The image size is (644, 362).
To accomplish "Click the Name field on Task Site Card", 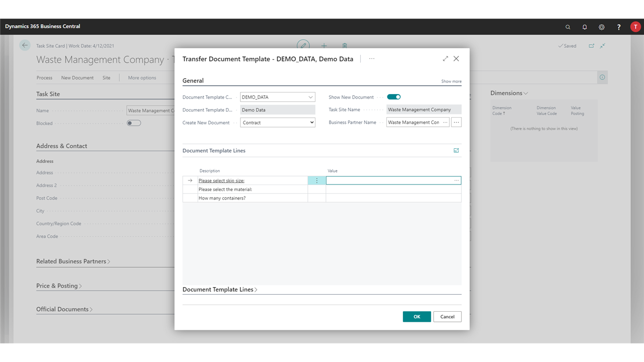I will (x=150, y=111).
